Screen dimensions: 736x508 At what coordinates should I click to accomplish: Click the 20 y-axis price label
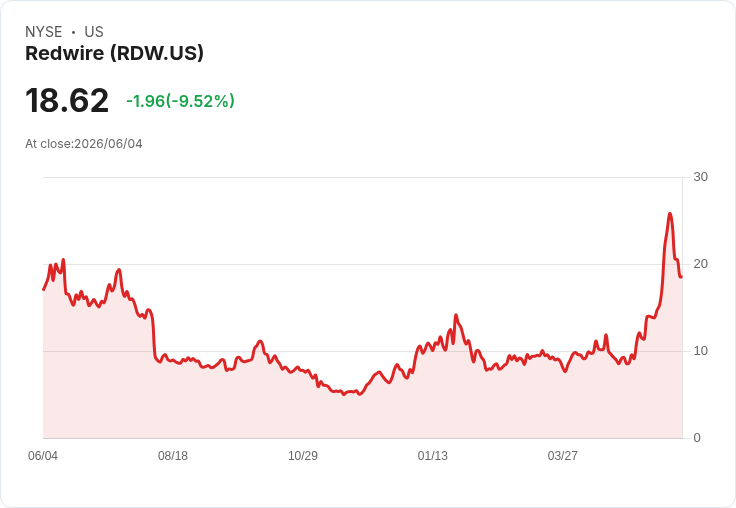(700, 264)
